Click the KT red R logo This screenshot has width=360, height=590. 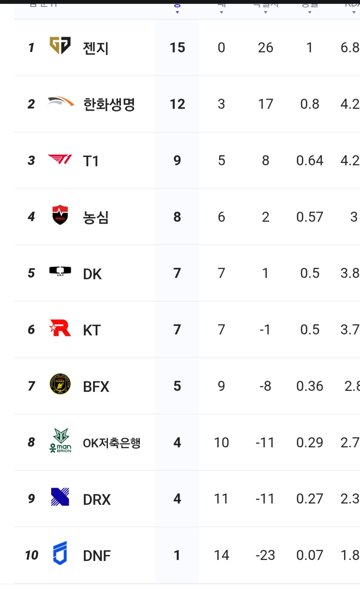click(x=60, y=328)
